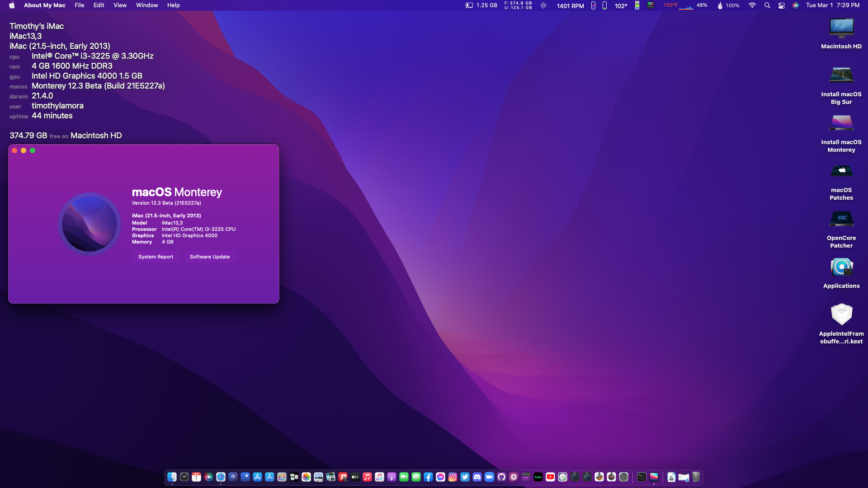Viewport: 868px width, 488px height.
Task: Open Messages app in the Dock
Action: click(x=416, y=477)
